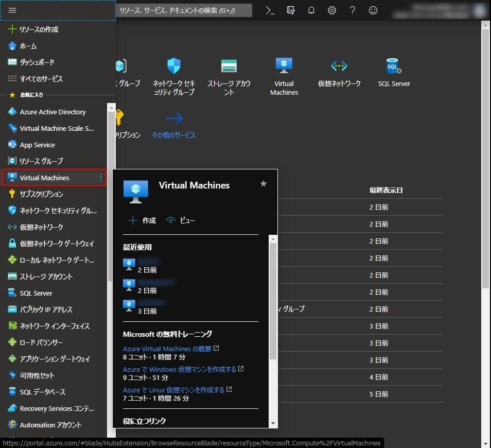Click the flyout scrollbar down arrow
This screenshot has height=448, width=491.
[x=273, y=424]
